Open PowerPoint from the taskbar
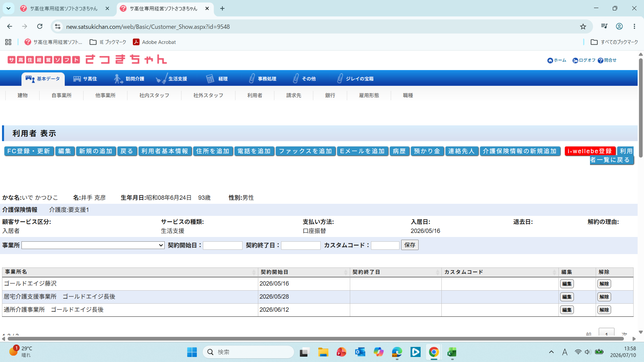 tap(341, 352)
